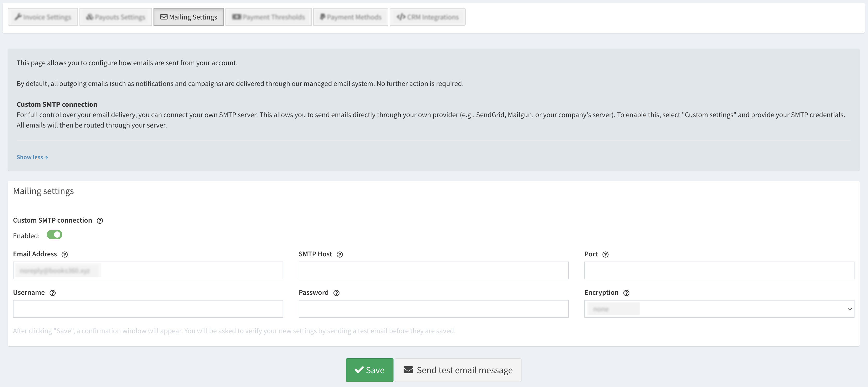868x387 pixels.
Task: Open the Payment Methods tab
Action: tap(350, 17)
